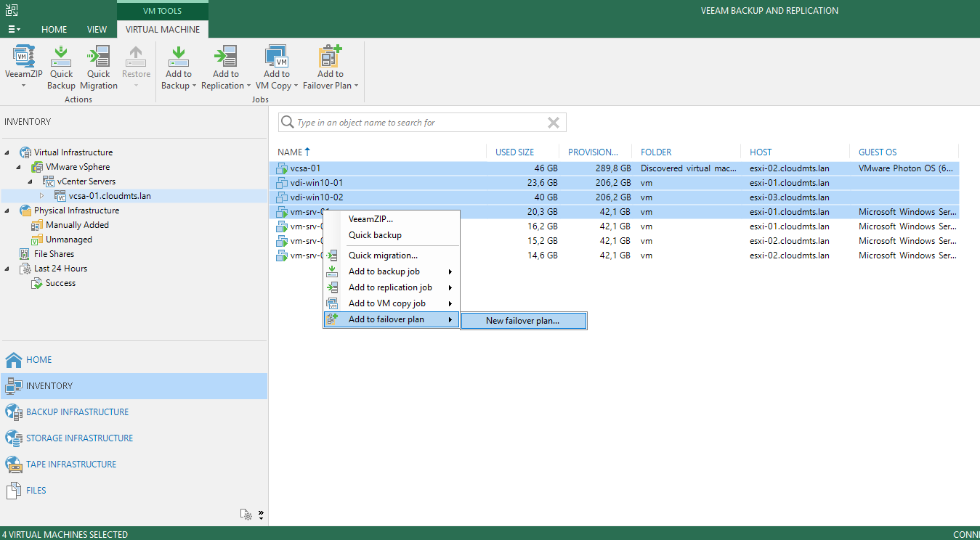Viewport: 980px width, 540px height.
Task: Select the Unmanaged tree item
Action: [x=69, y=240]
